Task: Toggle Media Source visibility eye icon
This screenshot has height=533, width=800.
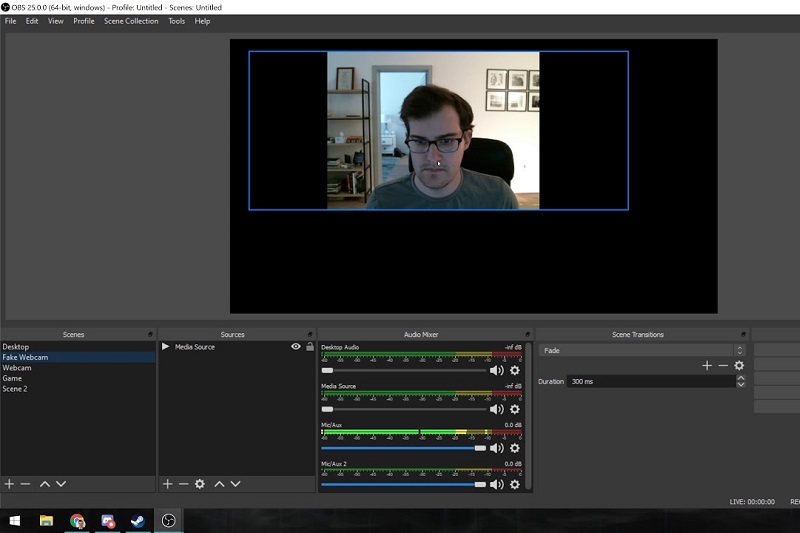Action: point(295,346)
